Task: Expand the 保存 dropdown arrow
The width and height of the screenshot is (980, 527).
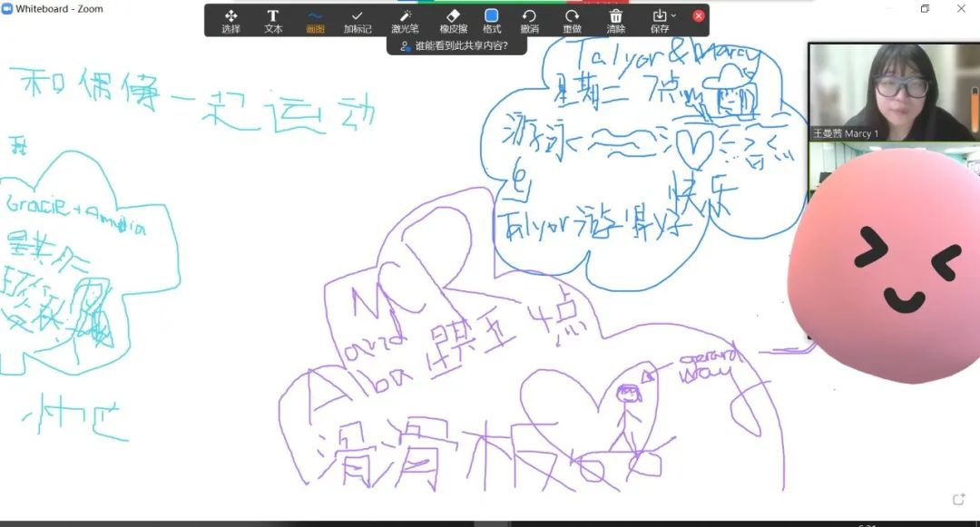Action: (673, 16)
